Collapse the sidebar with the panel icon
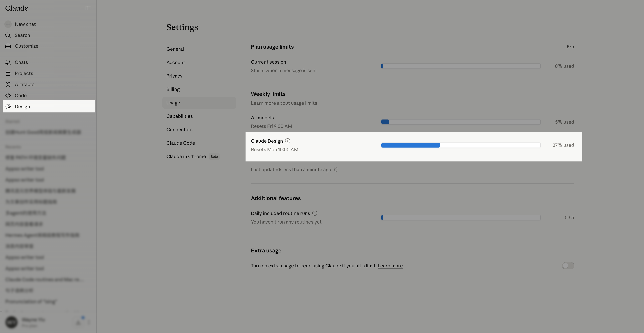 pyautogui.click(x=88, y=8)
